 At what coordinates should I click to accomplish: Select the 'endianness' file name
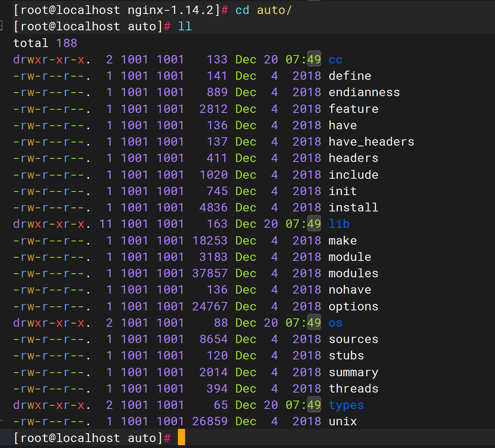(x=364, y=92)
